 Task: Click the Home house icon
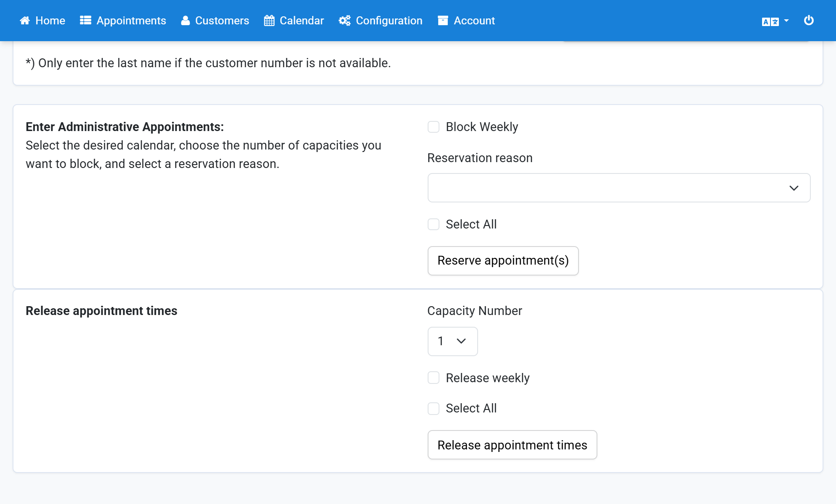coord(25,21)
